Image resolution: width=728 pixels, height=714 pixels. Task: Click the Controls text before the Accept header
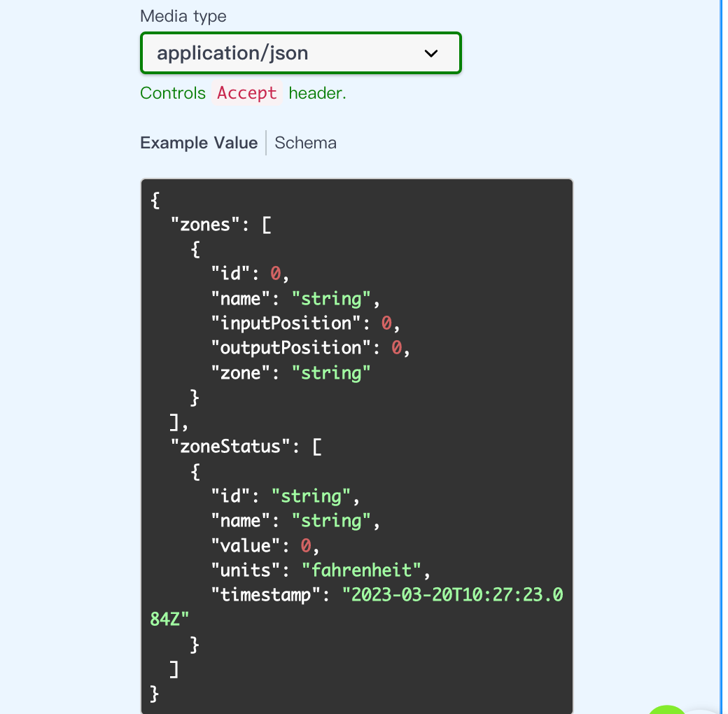pyautogui.click(x=173, y=93)
